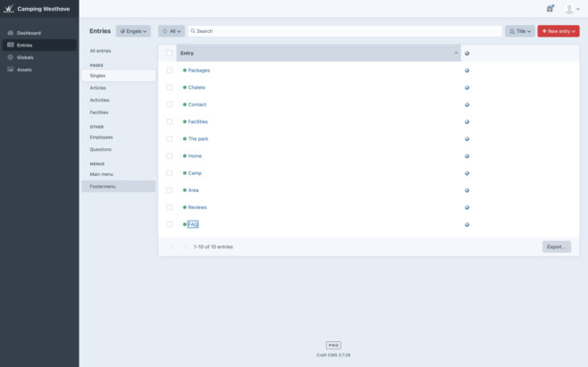This screenshot has width=588, height=367.
Task: Click the red New entry button
Action: click(558, 31)
